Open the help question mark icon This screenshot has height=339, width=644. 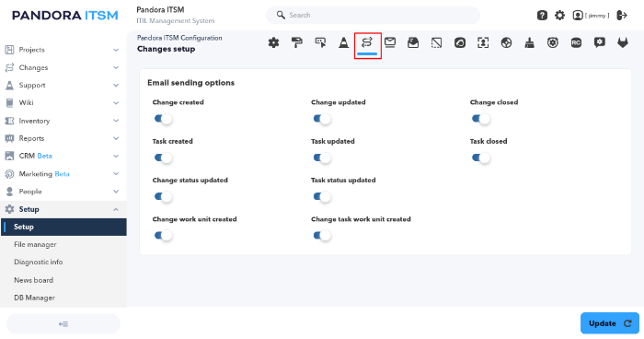(542, 16)
